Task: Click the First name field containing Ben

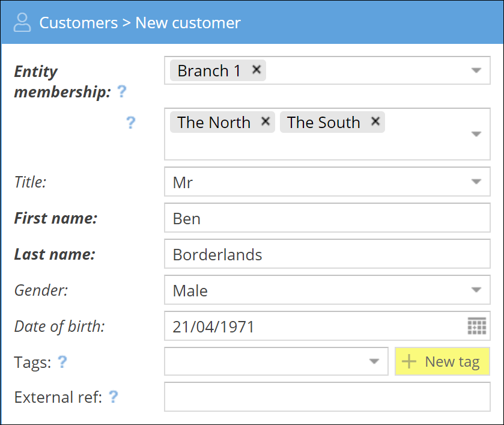Action: (x=327, y=218)
